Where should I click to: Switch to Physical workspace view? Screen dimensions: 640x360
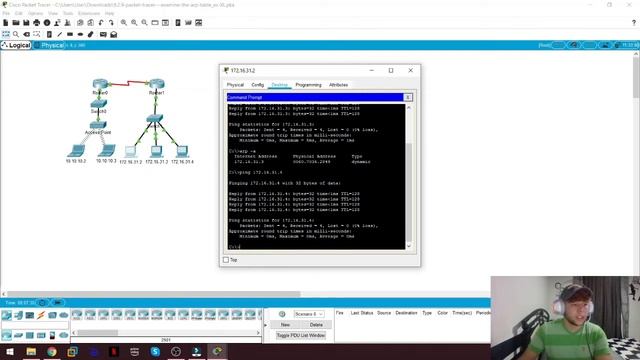point(49,45)
